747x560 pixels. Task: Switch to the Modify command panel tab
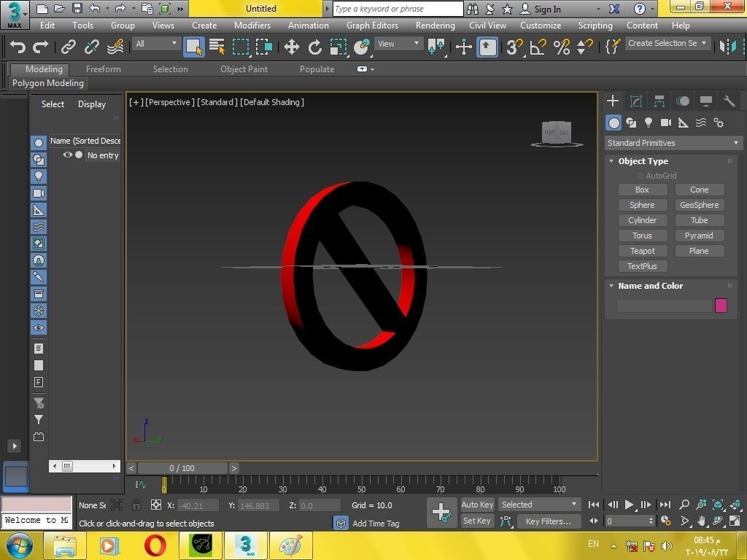point(636,101)
